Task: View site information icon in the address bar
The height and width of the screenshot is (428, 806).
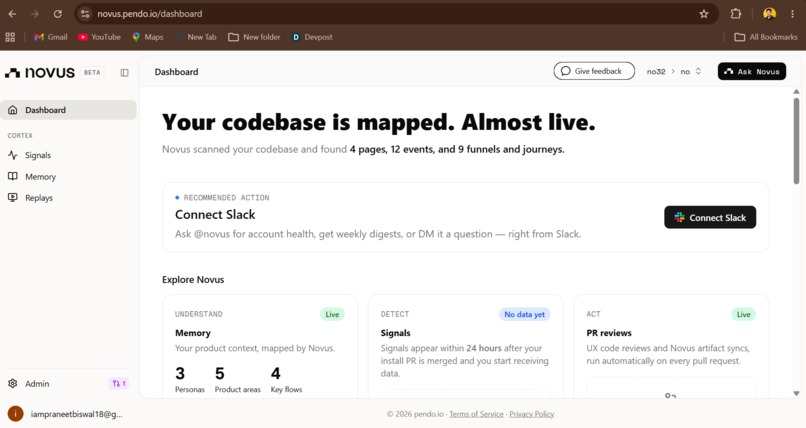Action: pyautogui.click(x=85, y=14)
